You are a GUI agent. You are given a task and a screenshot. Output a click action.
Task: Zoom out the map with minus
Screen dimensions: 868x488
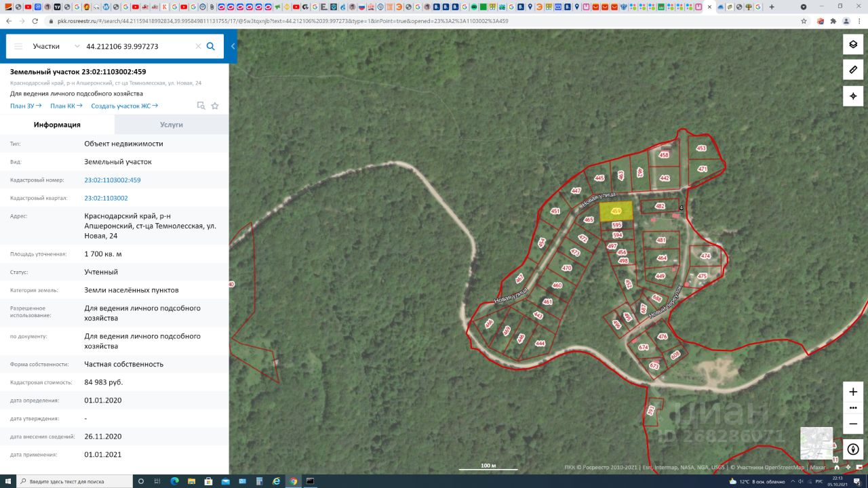853,424
